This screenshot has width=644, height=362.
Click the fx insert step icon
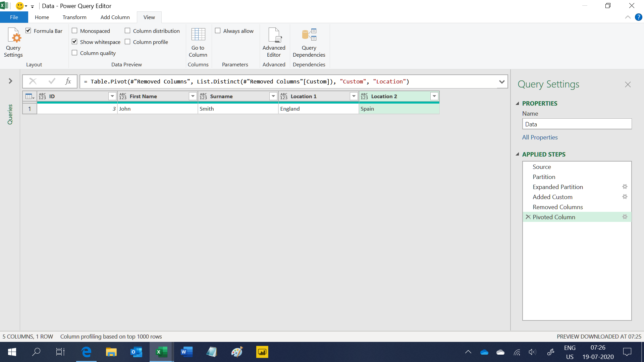[x=68, y=81]
